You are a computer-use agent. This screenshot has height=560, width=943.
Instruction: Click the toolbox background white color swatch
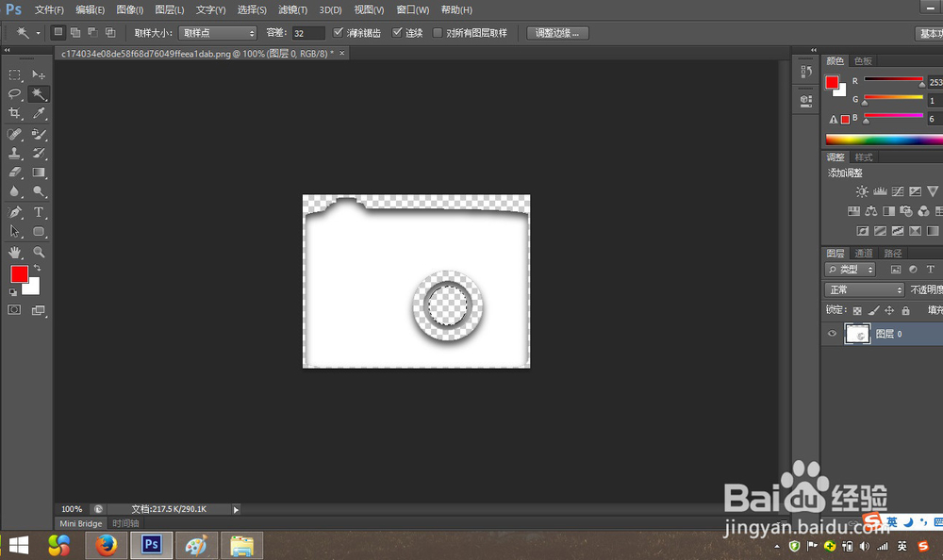coord(33,288)
